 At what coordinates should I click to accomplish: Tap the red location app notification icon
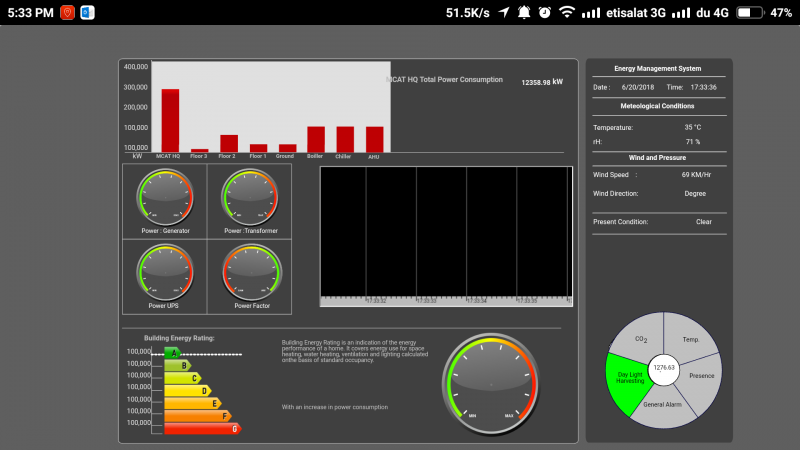(x=67, y=13)
